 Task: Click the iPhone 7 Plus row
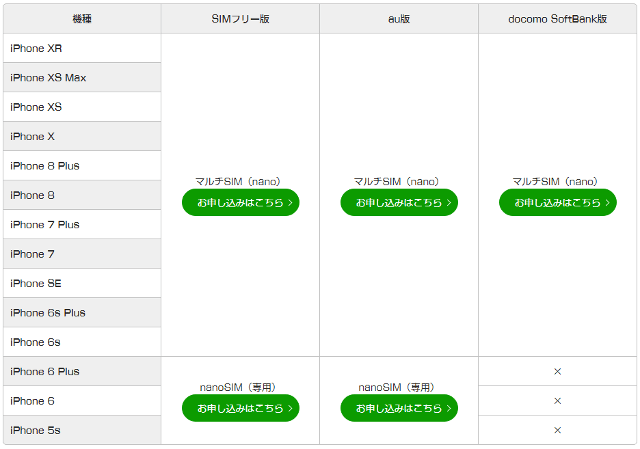point(82,224)
